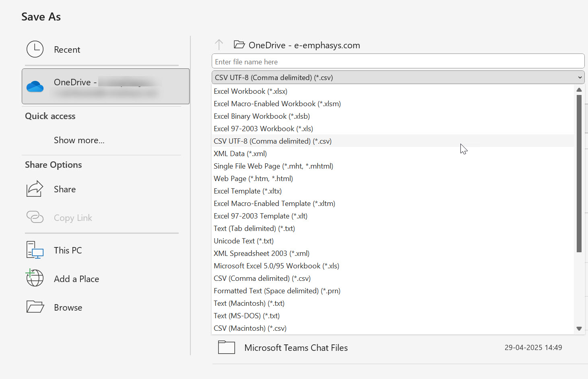Image resolution: width=588 pixels, height=379 pixels.
Task: Click the This PC label
Action: click(x=68, y=250)
